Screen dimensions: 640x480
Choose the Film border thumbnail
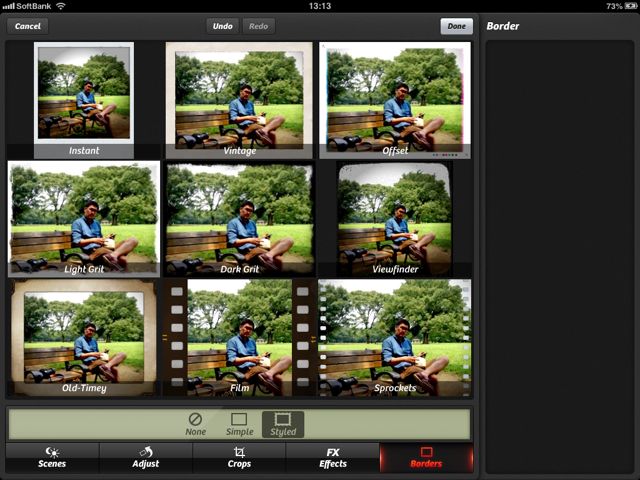coord(239,338)
